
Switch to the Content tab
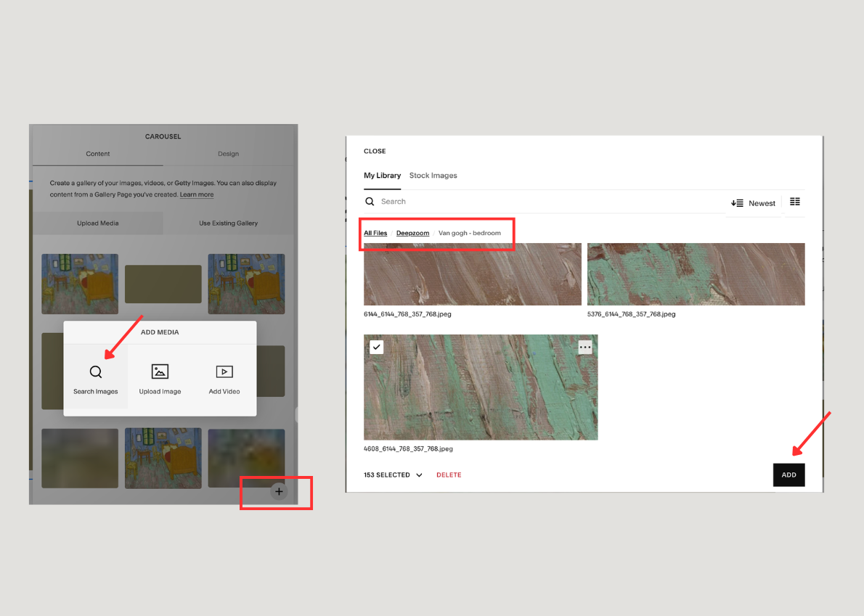[x=97, y=154]
